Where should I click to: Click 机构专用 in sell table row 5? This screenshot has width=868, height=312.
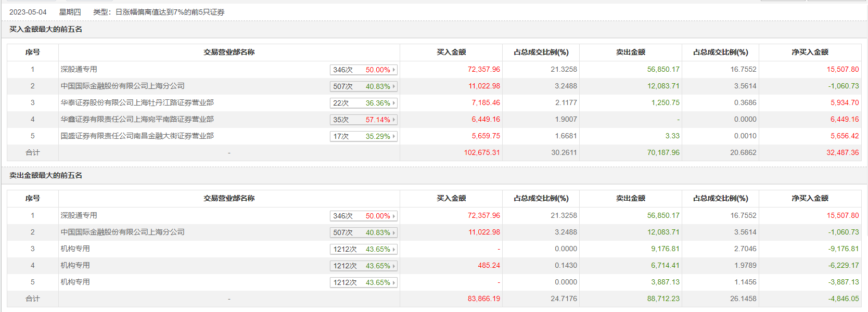point(75,282)
